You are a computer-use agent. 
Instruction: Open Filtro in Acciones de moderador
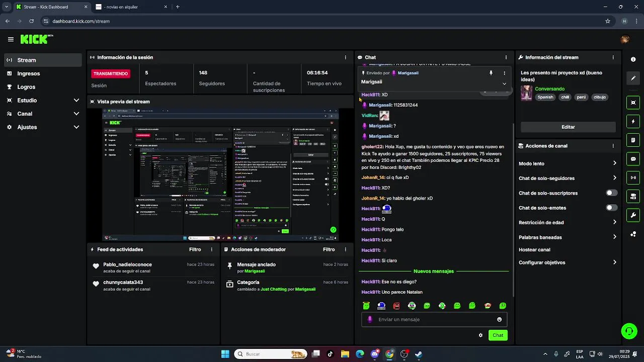(x=329, y=249)
